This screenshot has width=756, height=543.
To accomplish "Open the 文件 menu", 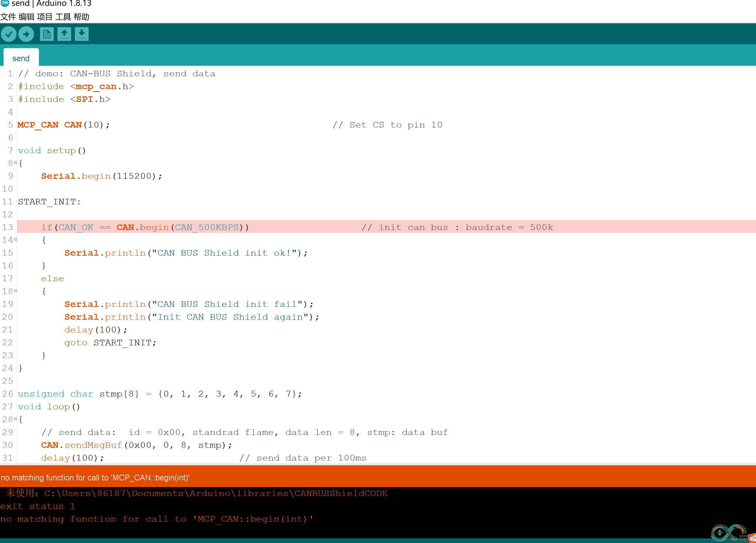I will tap(8, 17).
